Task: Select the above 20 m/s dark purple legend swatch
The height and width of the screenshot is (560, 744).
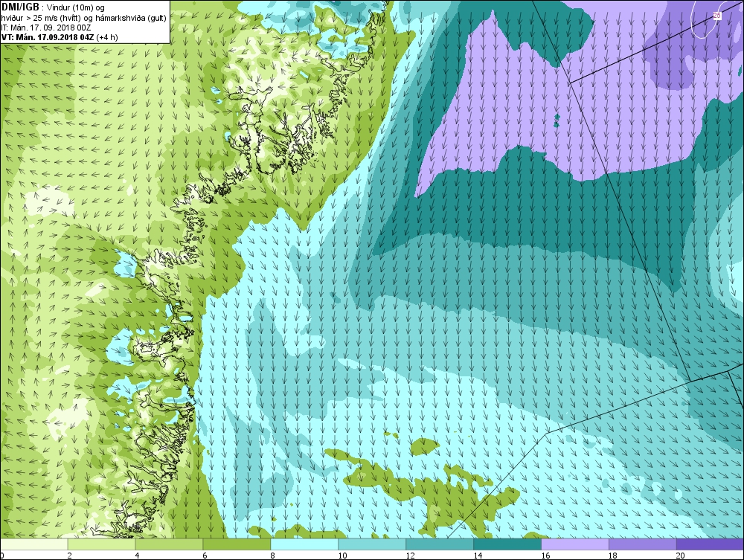Action: (x=710, y=544)
